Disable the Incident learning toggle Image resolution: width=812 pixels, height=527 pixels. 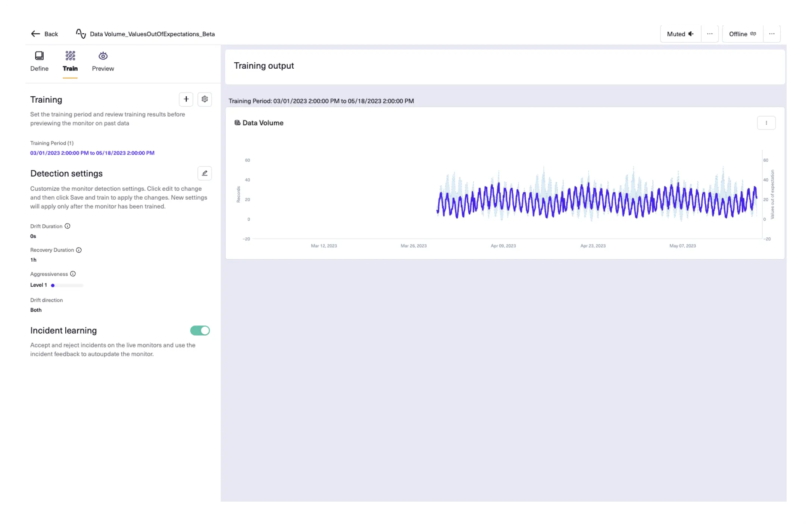click(200, 330)
